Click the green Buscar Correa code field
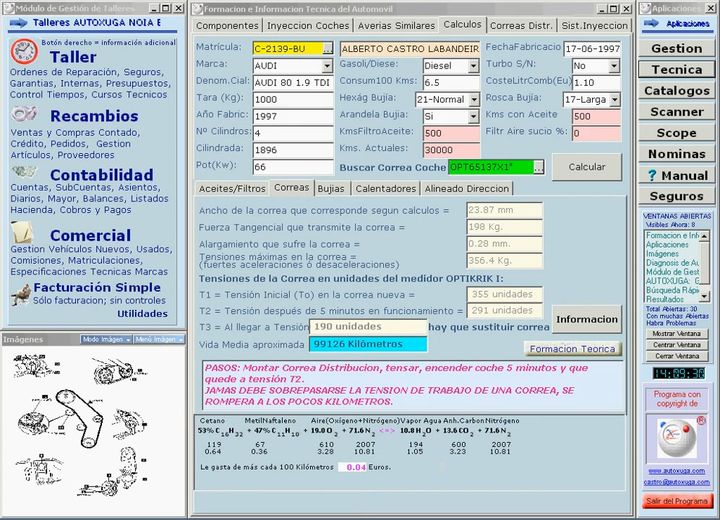This screenshot has width=720, height=520. [491, 167]
